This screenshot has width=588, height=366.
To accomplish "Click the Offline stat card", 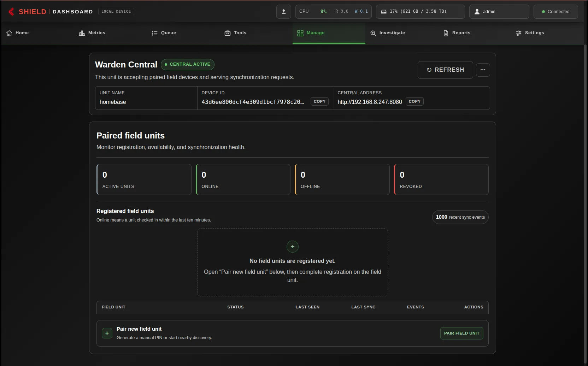I will [342, 179].
